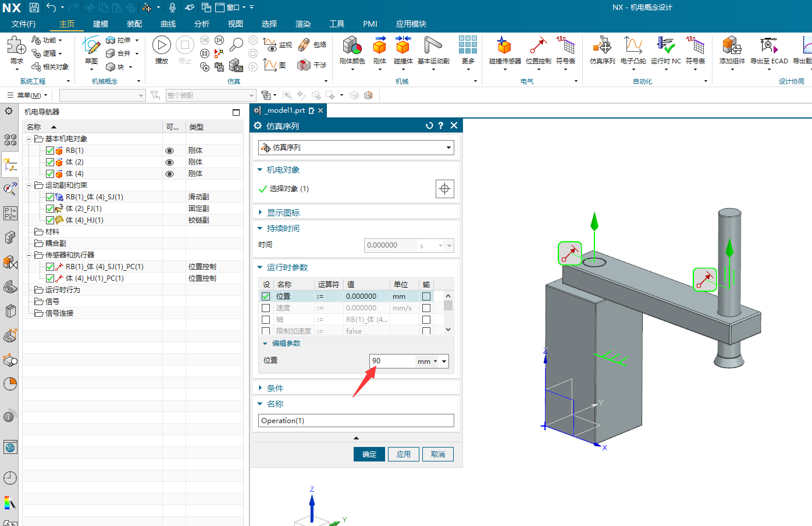Screen dimensions: 812x526
Task: Open the Simulation Sequence tool in ribbon
Action: point(602,50)
